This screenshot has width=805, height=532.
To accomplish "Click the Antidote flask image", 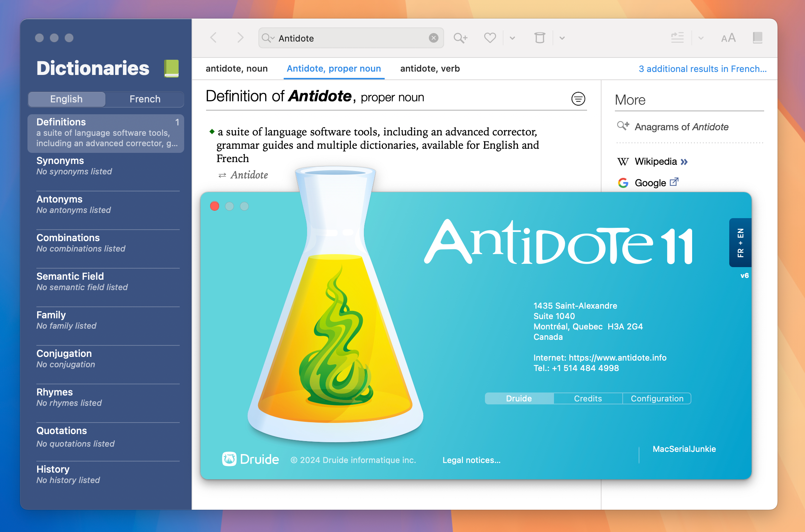I will (335, 304).
